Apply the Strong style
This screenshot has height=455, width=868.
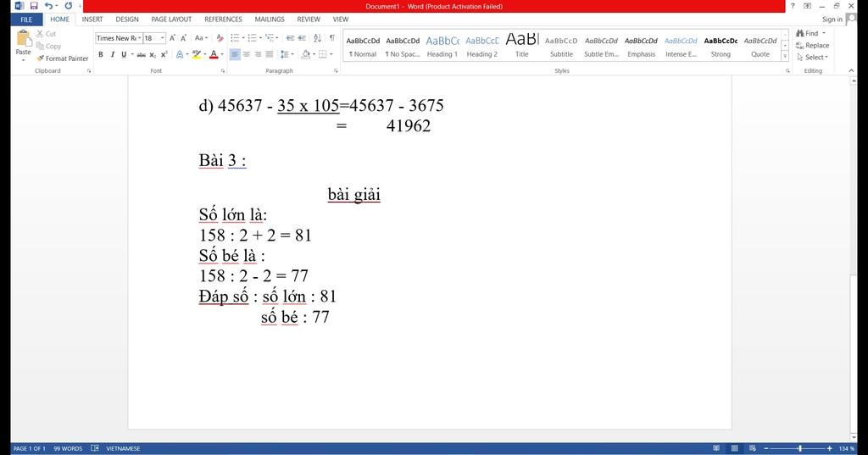[x=721, y=47]
